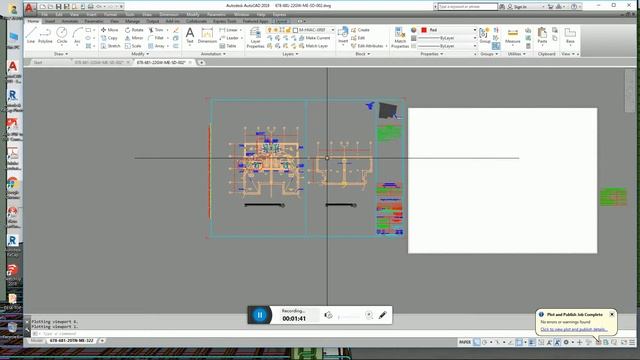The image size is (640, 360).
Task: Select the Polyline tool
Action: (45, 35)
